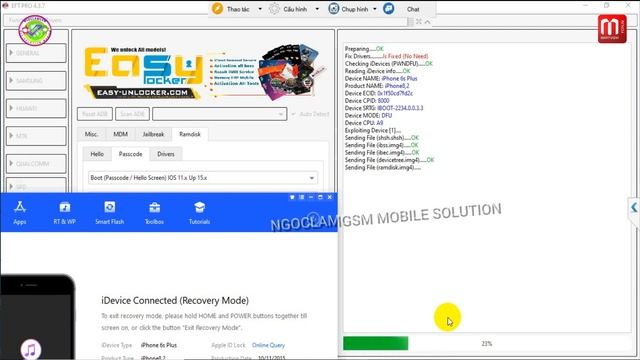Open the Chụp hình dropdown arrow
Image resolution: width=640 pixels, height=360 pixels.
click(x=375, y=9)
